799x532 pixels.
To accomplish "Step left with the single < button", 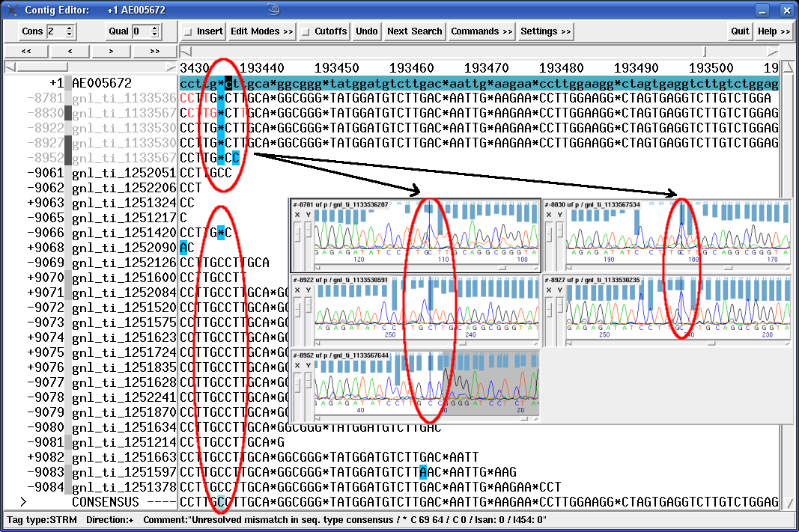I will tap(70, 51).
